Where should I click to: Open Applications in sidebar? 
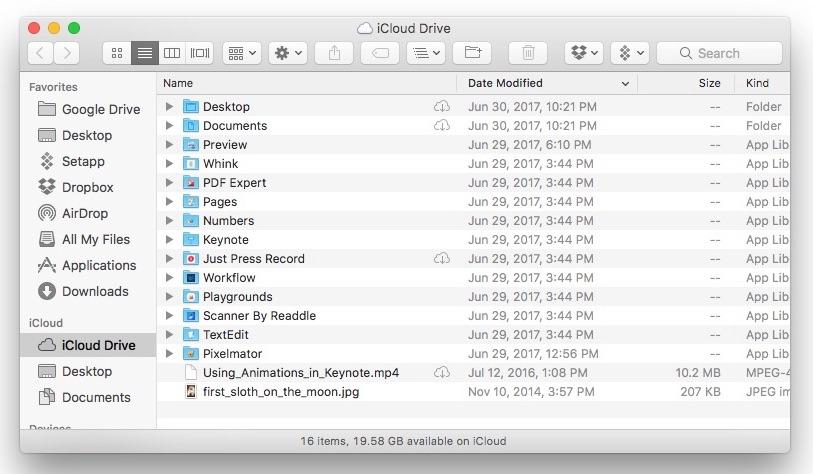[x=87, y=265]
